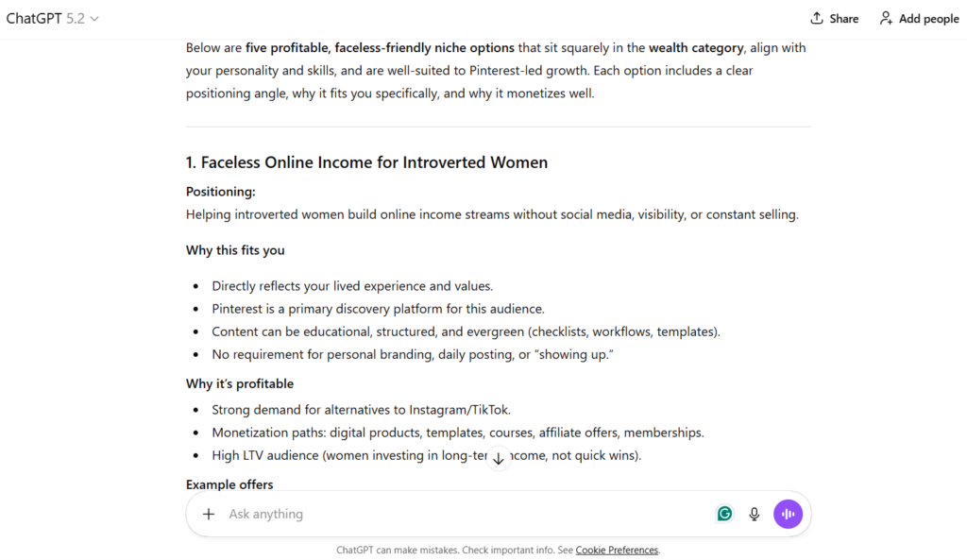Start dictation with the microphone icon
Screen dimensions: 967x560
(x=755, y=514)
